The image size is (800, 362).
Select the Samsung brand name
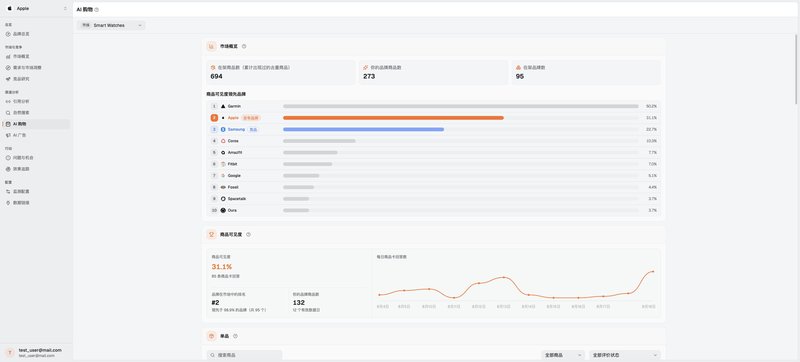(236, 130)
